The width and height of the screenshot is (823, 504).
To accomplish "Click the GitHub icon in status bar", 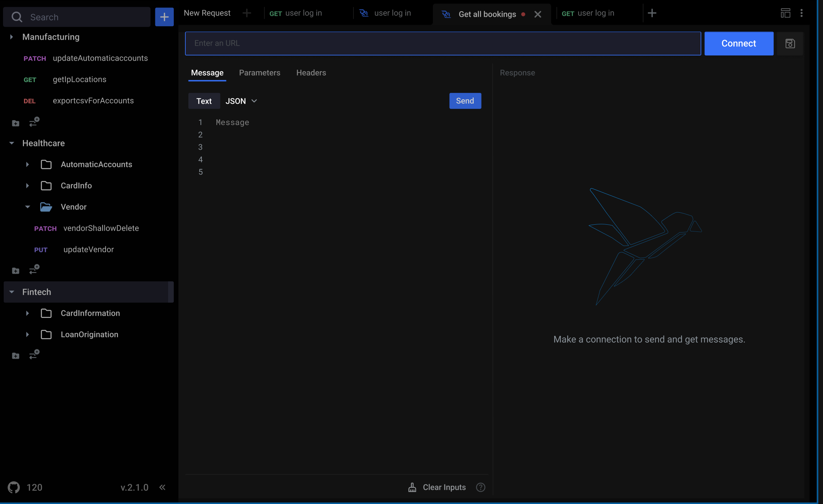I will coord(14,487).
